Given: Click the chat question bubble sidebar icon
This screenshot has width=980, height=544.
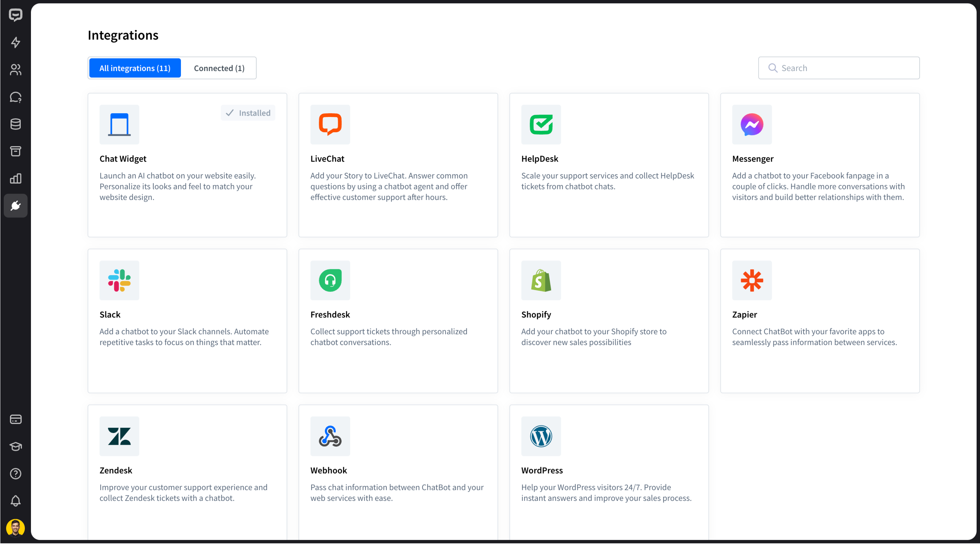Looking at the screenshot, I should [16, 97].
